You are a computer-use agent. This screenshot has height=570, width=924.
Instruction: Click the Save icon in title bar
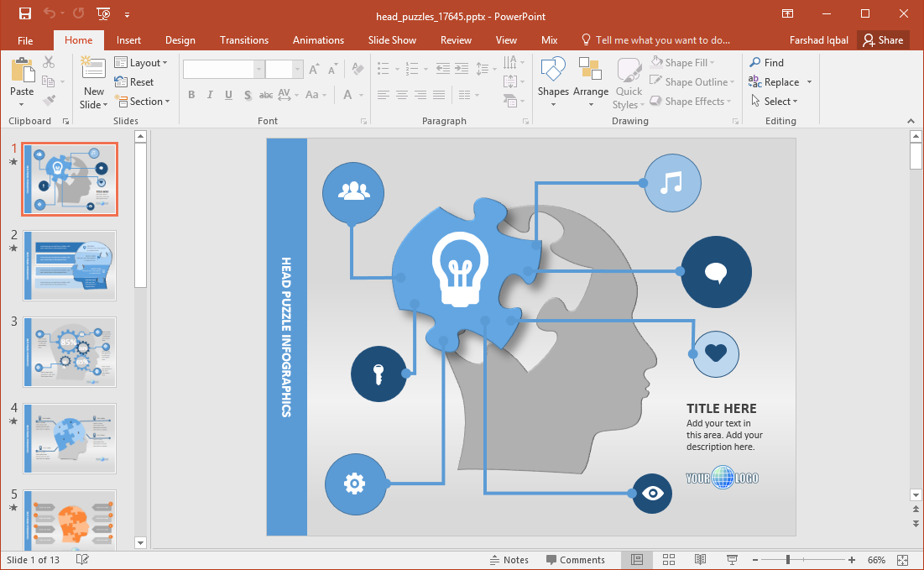[x=24, y=13]
